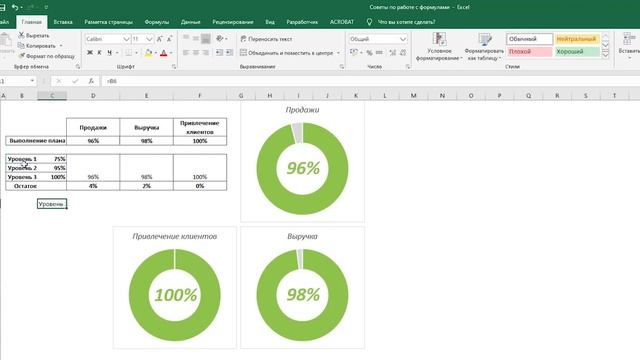Apply percent style format

coord(369,53)
